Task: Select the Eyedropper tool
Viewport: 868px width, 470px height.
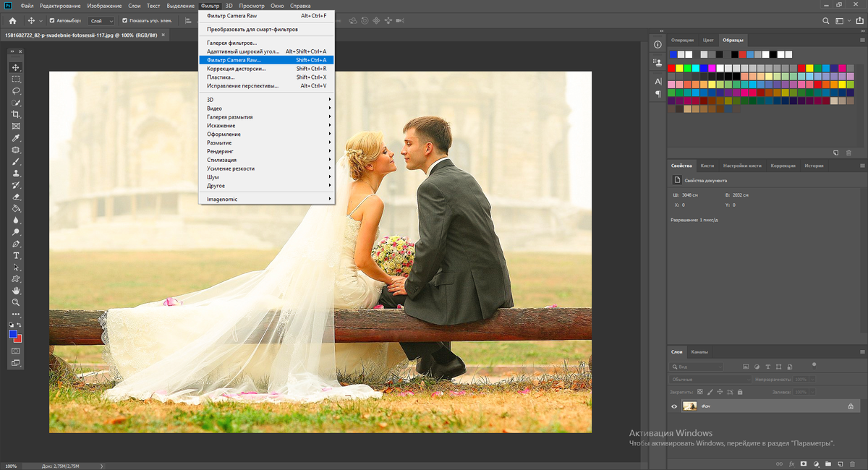Action: (x=16, y=138)
